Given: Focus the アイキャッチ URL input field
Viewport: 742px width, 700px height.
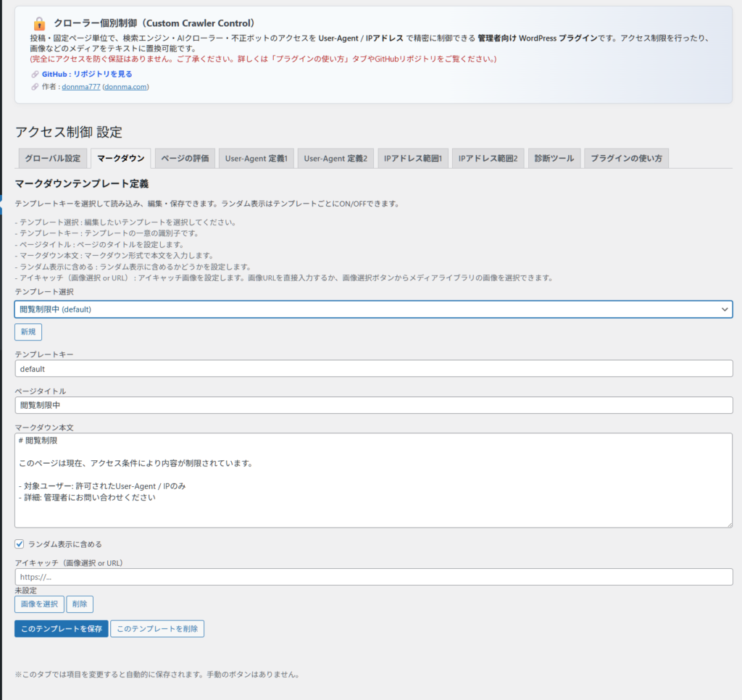Looking at the screenshot, I should pyautogui.click(x=373, y=577).
